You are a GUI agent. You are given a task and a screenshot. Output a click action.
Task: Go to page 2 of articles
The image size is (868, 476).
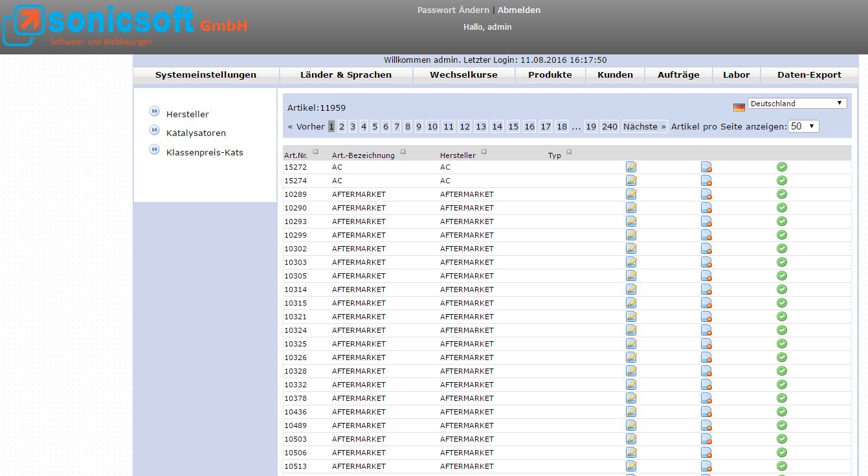[x=342, y=127]
